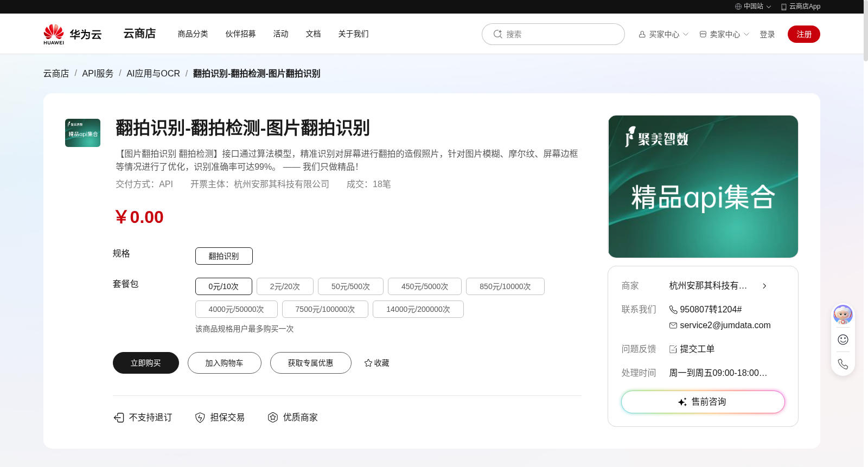Select the 0元/10次 package

tap(224, 286)
